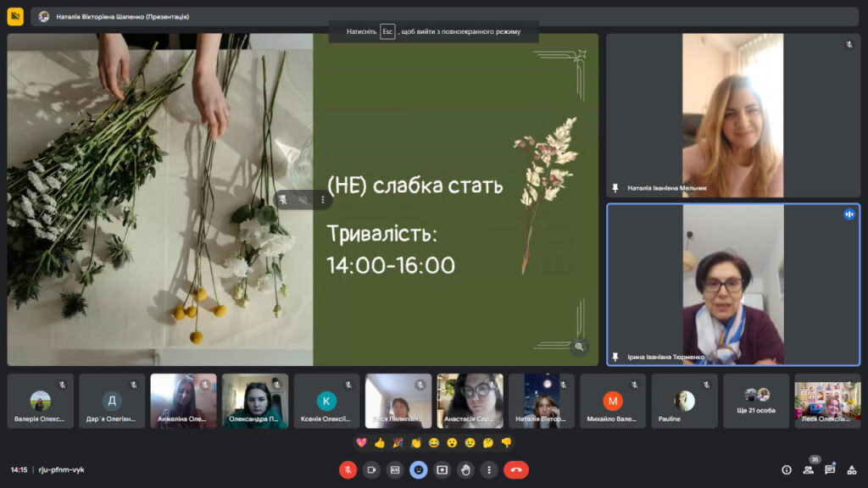
Task: Unmute the microphone with the red button
Action: pyautogui.click(x=348, y=469)
